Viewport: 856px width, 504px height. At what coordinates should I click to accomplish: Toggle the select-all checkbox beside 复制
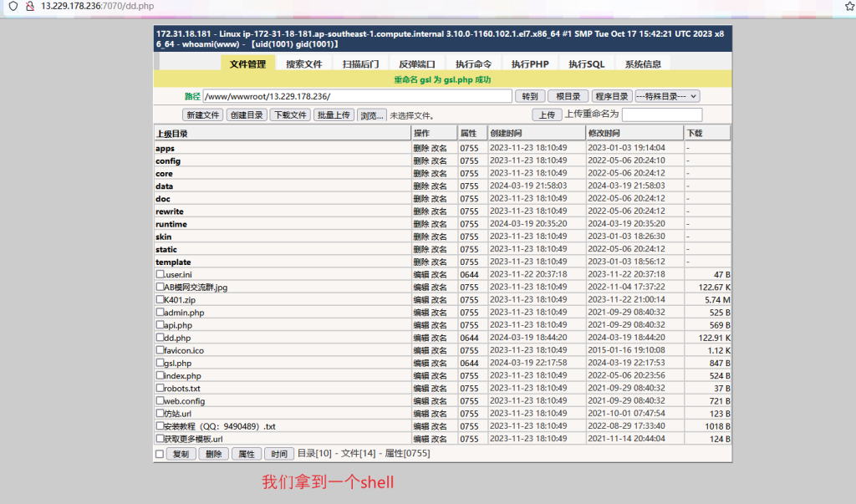pos(160,454)
